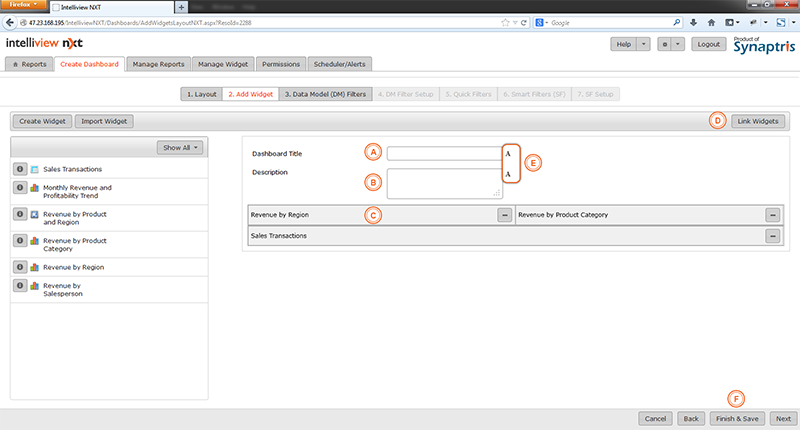Click the Cancel button
Screen dimensions: 800x430
point(655,419)
